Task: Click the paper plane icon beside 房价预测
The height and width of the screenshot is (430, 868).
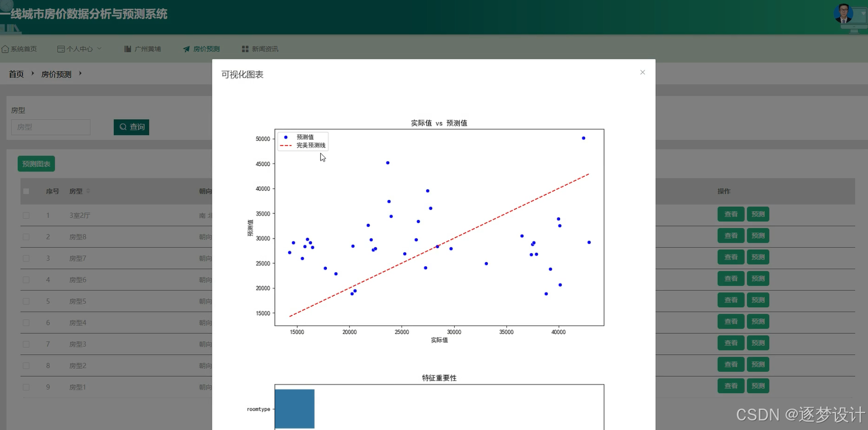Action: tap(187, 49)
